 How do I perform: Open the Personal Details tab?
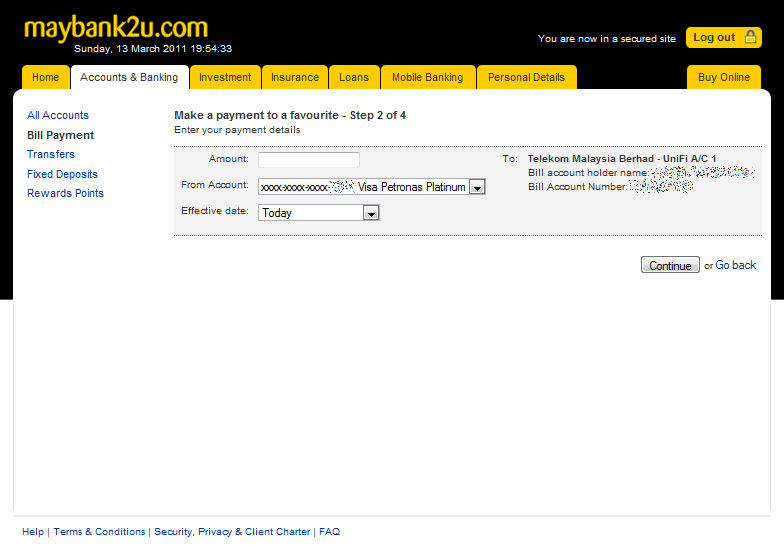(x=526, y=78)
